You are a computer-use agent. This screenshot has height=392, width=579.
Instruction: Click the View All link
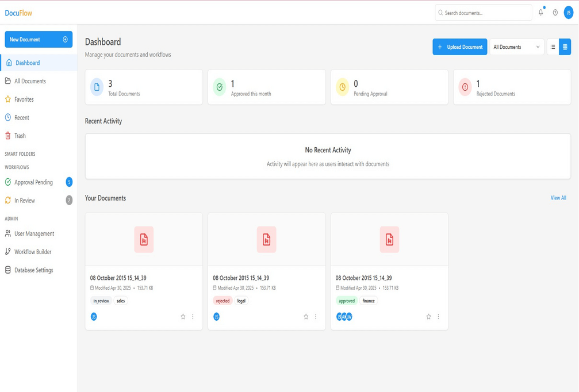(x=558, y=198)
